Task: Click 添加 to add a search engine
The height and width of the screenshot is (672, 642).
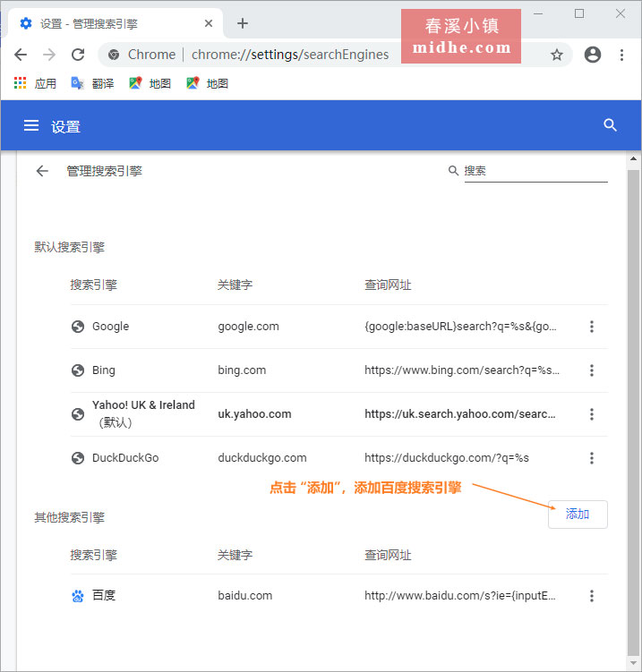Action: pyautogui.click(x=578, y=515)
